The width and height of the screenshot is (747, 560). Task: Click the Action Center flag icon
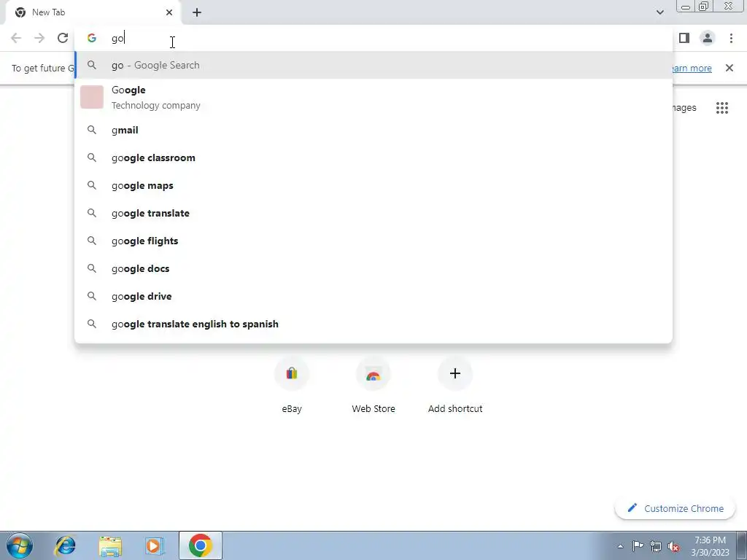(638, 546)
